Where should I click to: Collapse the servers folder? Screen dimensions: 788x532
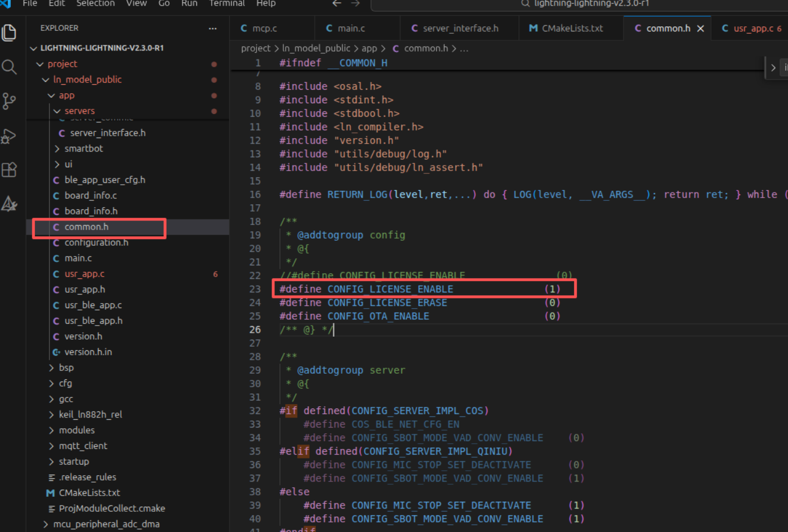(57, 111)
